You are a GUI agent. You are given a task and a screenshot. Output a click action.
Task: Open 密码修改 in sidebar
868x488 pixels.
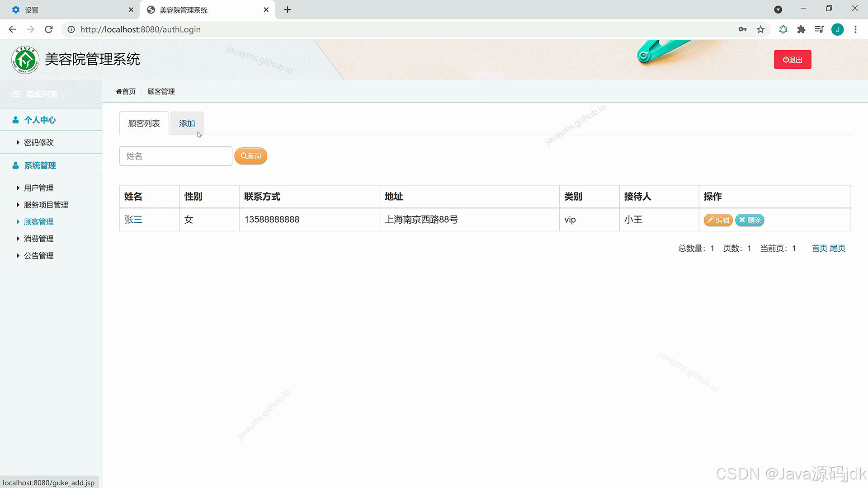(x=38, y=142)
